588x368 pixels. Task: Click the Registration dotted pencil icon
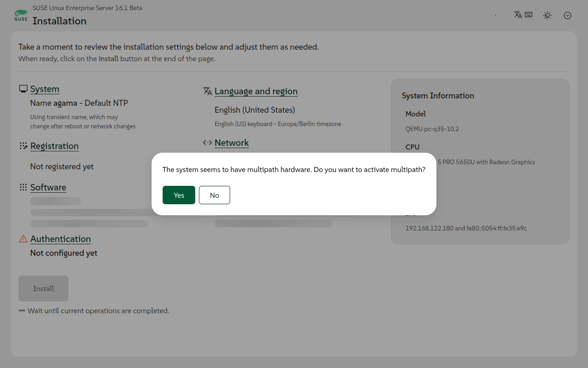[x=23, y=146]
